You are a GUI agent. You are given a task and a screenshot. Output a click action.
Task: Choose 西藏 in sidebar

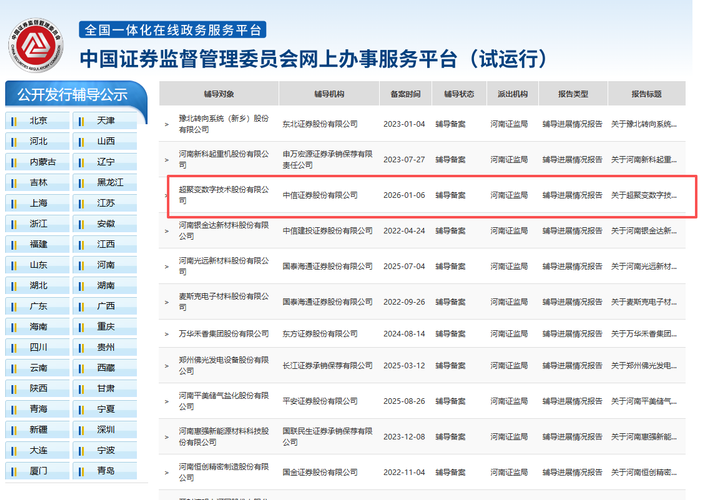tap(105, 368)
